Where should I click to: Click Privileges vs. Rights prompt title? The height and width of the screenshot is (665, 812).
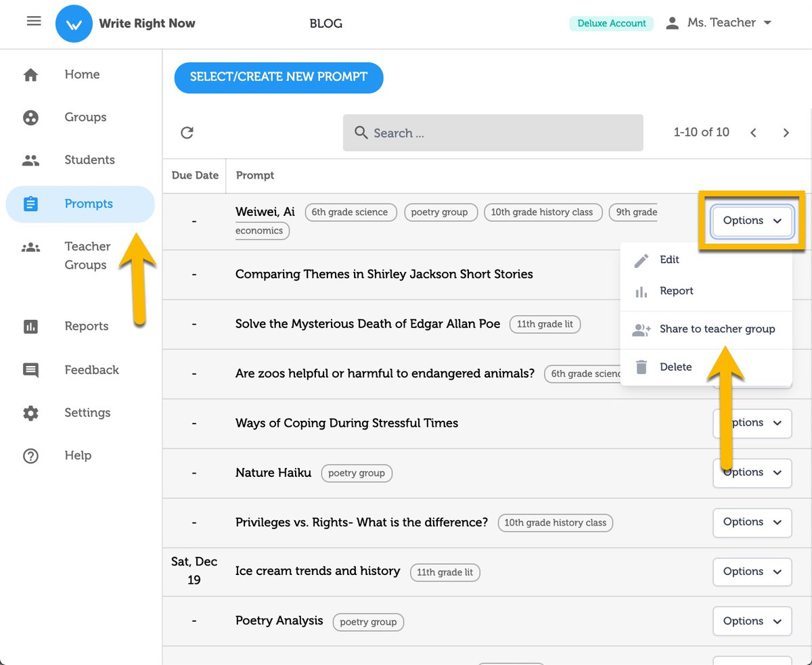pyautogui.click(x=361, y=522)
